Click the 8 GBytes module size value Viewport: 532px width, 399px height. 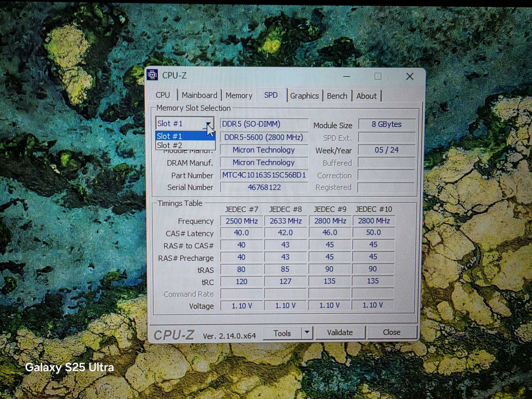[386, 124]
